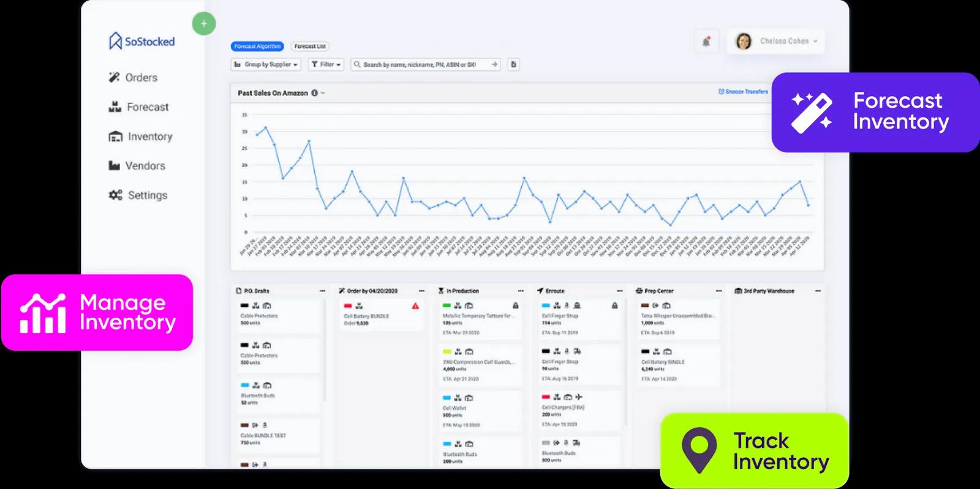Open the Enroute column three-dot menu
The image size is (980, 489).
click(x=620, y=291)
